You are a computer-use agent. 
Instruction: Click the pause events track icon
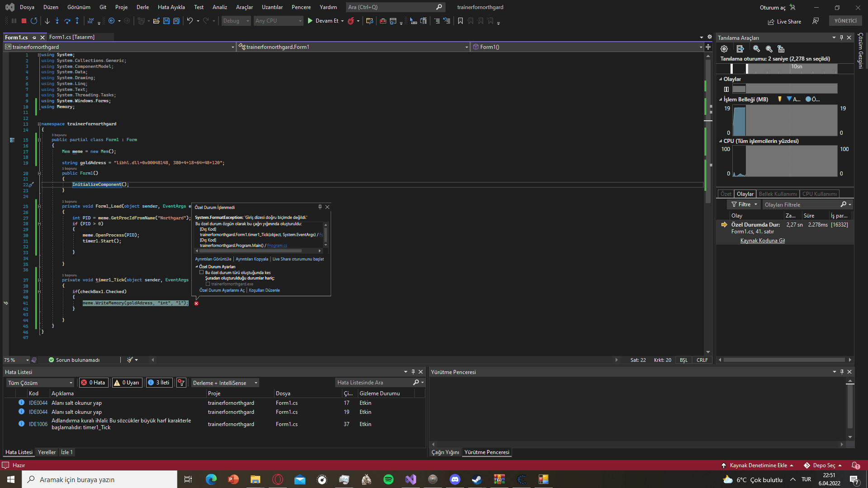(x=726, y=89)
